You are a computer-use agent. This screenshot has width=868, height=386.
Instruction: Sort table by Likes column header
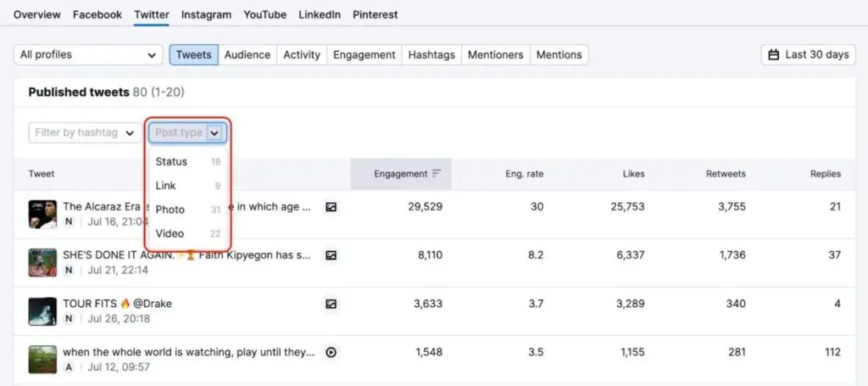(632, 174)
